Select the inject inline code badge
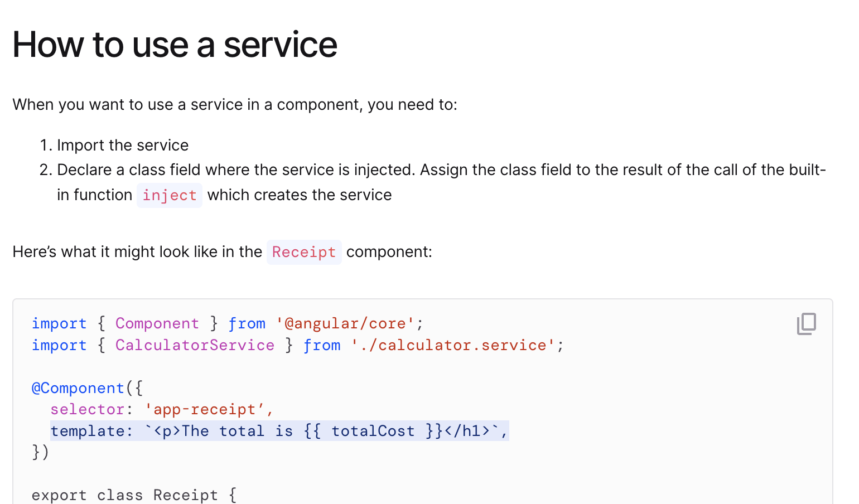This screenshot has width=859, height=504. (170, 195)
